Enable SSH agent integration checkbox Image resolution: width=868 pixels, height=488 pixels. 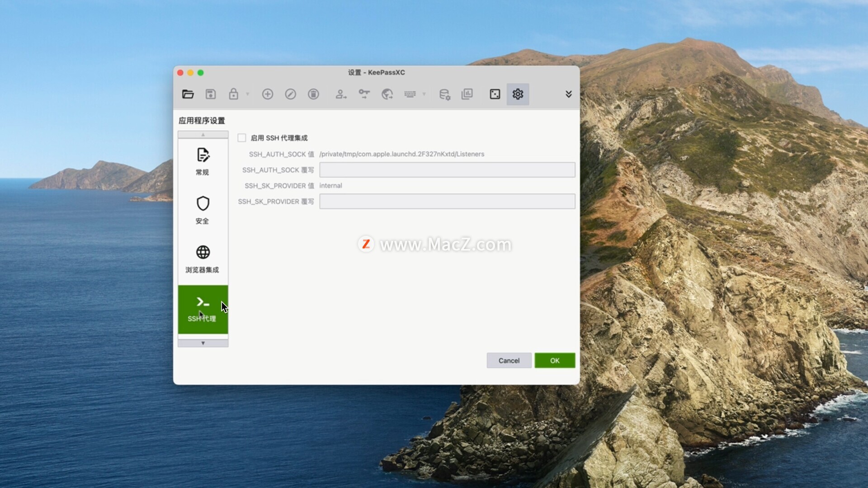(242, 138)
